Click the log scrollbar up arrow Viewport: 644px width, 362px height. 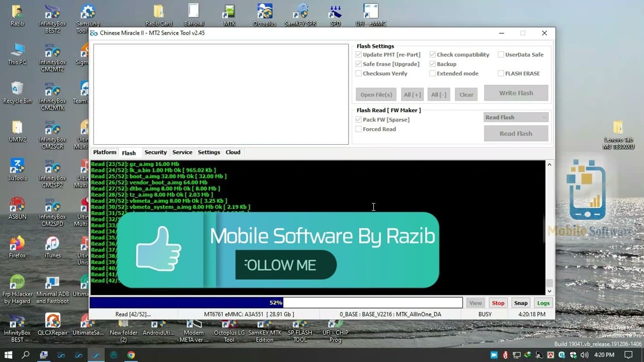549,164
